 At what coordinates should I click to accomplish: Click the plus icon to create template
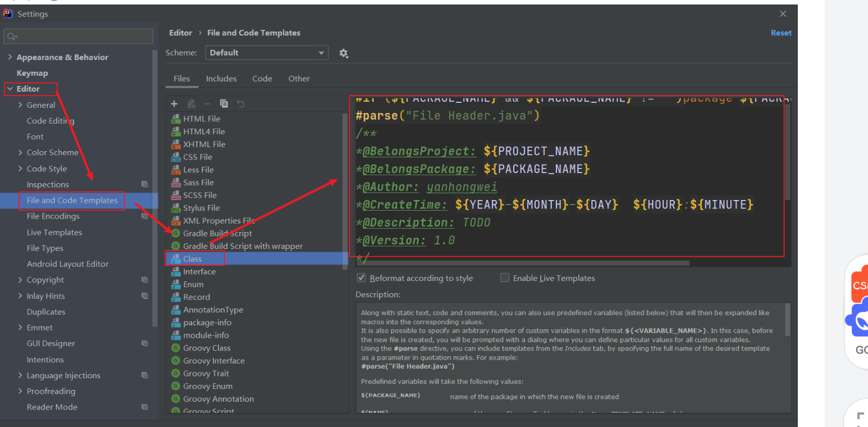[174, 104]
